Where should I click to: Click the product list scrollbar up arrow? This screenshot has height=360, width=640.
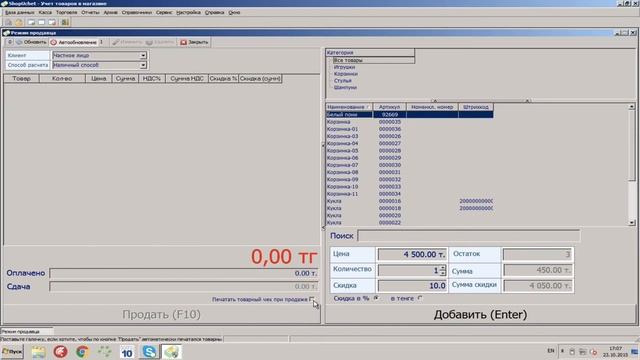[x=632, y=107]
